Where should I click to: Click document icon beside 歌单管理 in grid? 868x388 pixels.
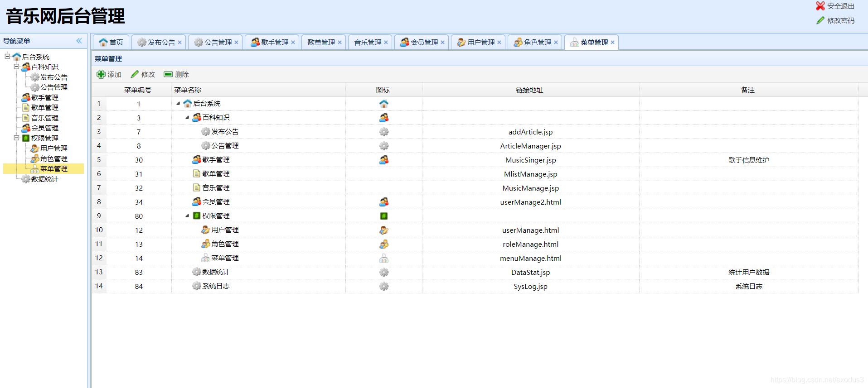point(197,173)
